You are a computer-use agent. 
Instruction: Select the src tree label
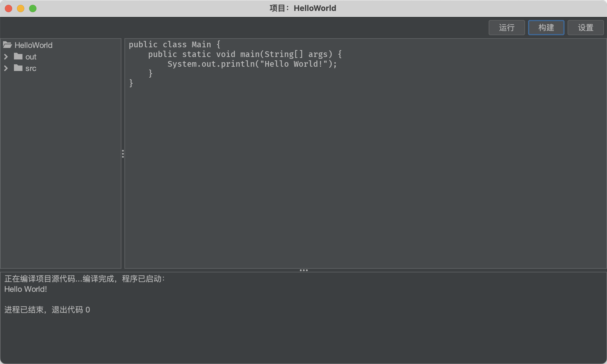coord(31,68)
